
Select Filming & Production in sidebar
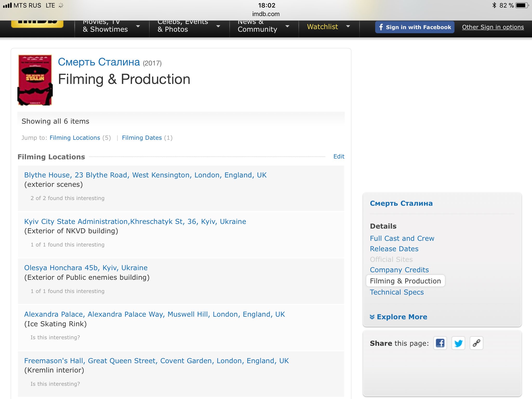click(x=405, y=281)
